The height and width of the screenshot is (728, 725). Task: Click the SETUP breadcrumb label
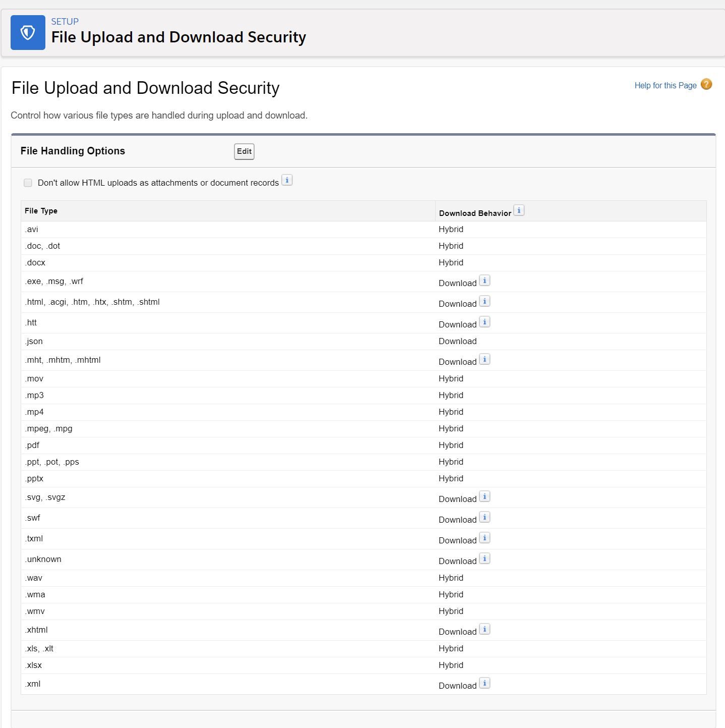(x=65, y=22)
